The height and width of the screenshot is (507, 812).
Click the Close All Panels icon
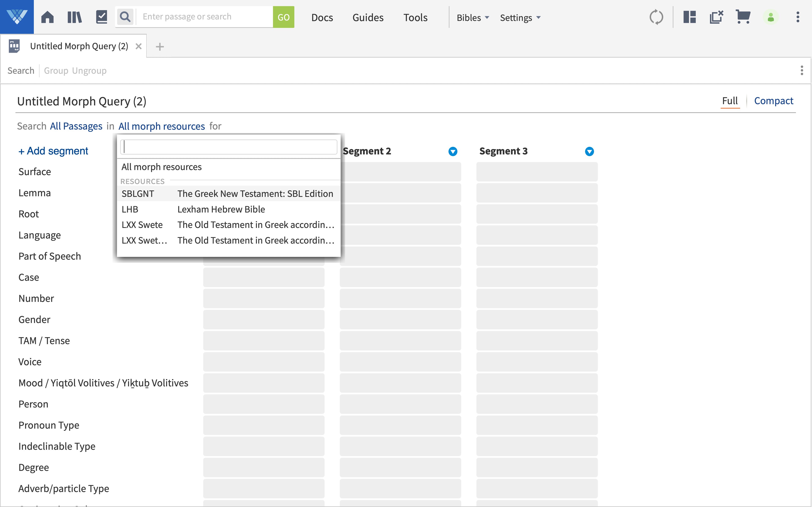coord(716,17)
